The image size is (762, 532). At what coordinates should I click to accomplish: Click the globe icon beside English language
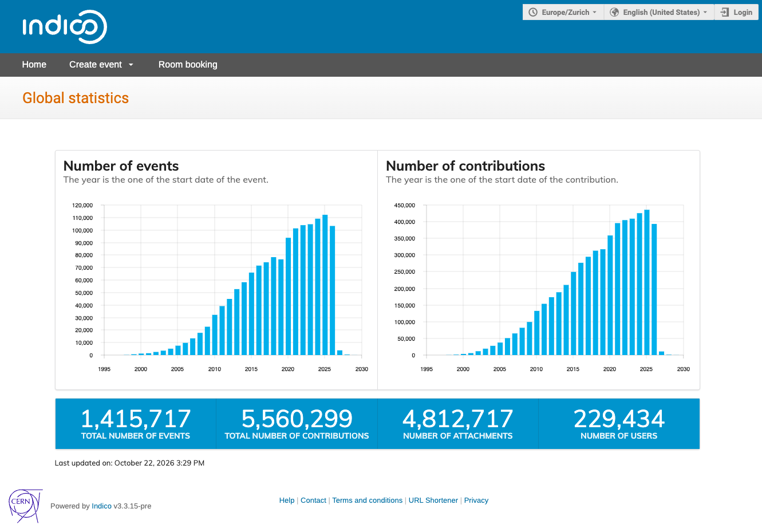(x=614, y=12)
